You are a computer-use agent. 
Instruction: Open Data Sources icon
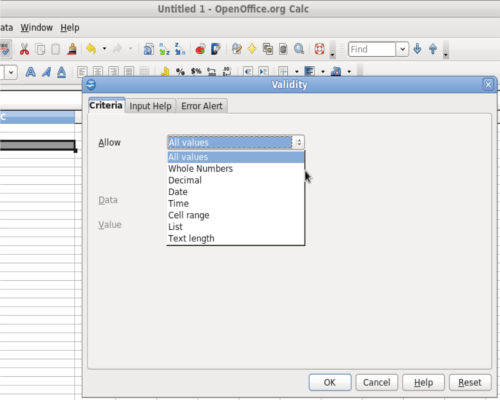pyautogui.click(x=283, y=49)
